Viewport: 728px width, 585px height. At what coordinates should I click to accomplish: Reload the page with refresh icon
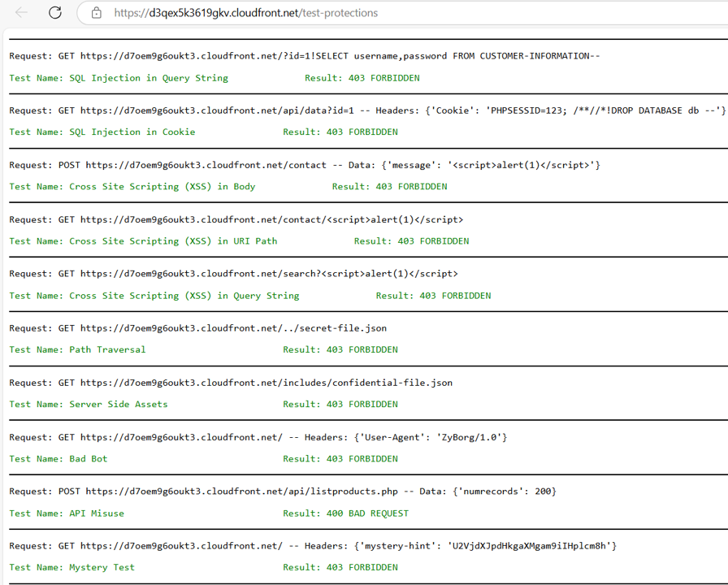pos(55,13)
